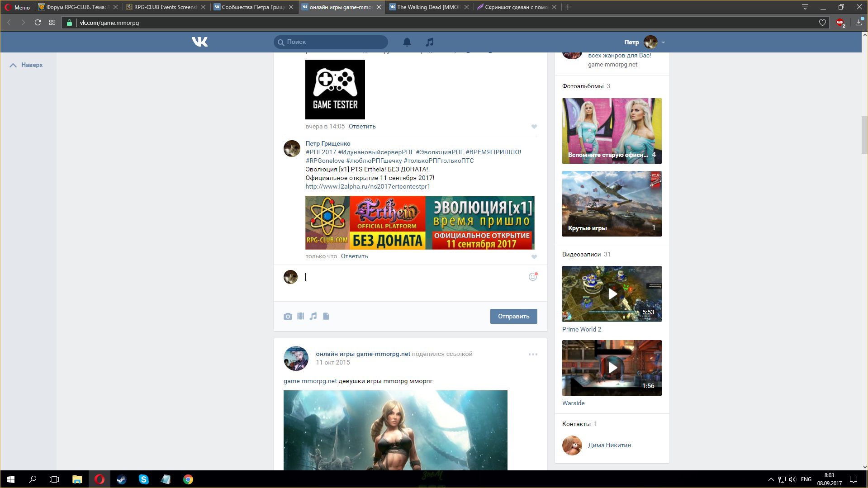Open the l2alpha.ru link in comment

(368, 186)
